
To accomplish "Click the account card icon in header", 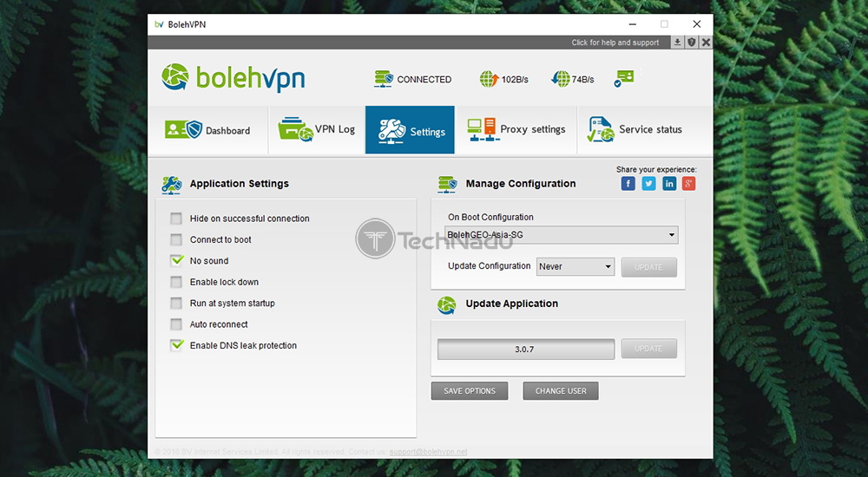I will (x=623, y=79).
